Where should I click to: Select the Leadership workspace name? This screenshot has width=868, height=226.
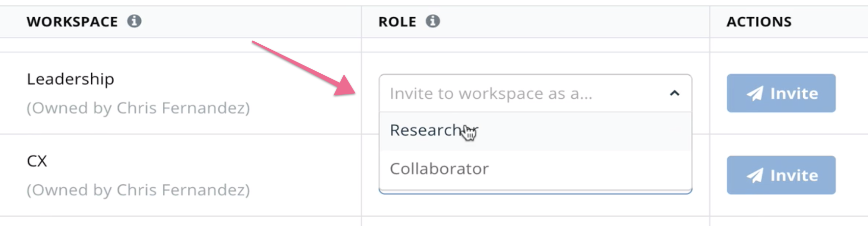(x=71, y=79)
